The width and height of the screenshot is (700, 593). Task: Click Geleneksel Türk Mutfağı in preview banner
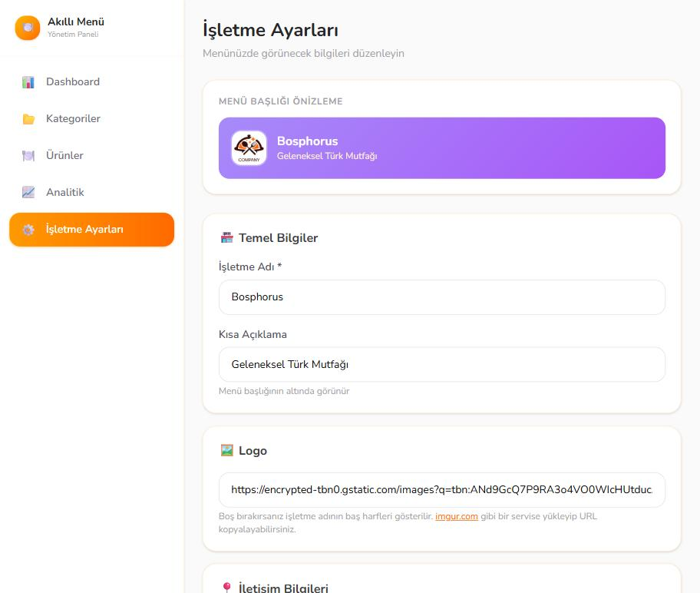point(327,156)
